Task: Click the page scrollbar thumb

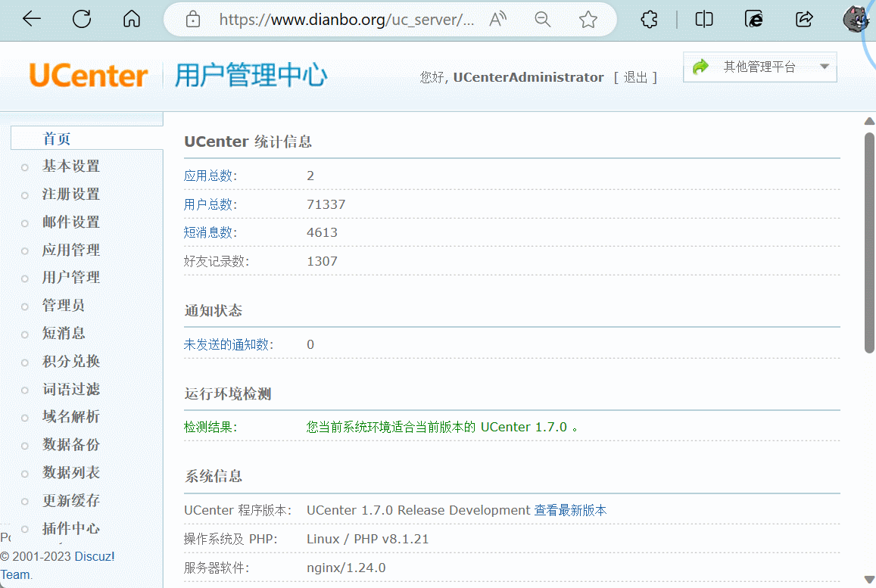Action: point(869,243)
